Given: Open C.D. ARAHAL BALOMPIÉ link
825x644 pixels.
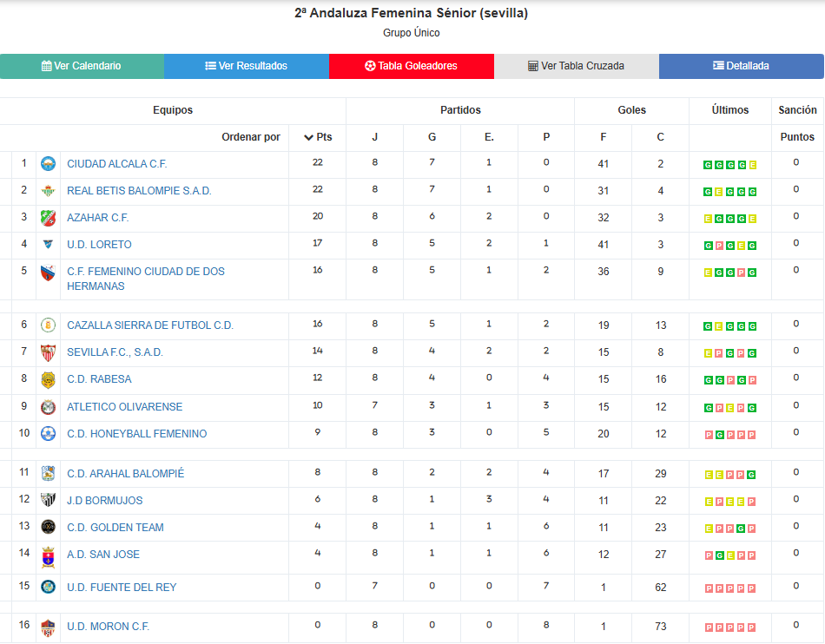Looking at the screenshot, I should point(125,474).
